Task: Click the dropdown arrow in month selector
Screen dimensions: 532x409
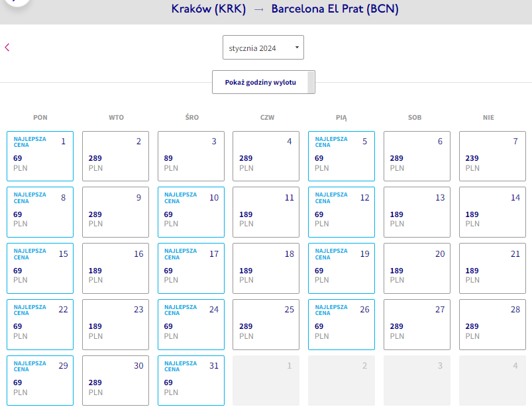Action: tap(297, 48)
